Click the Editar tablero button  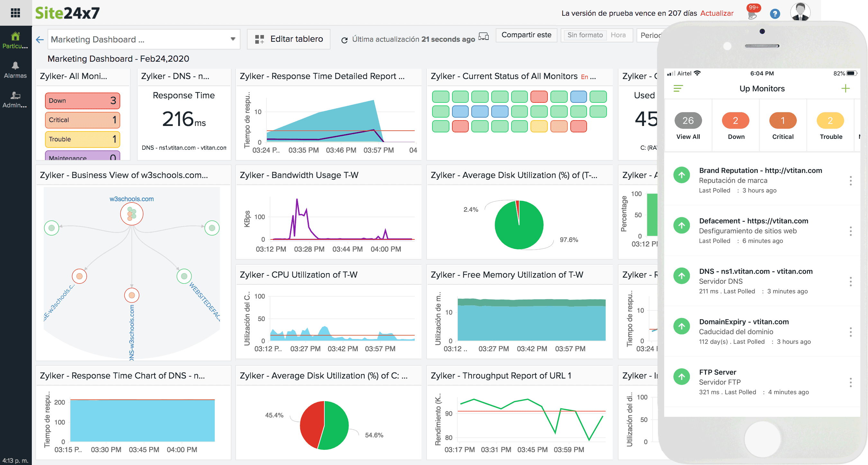click(x=288, y=40)
